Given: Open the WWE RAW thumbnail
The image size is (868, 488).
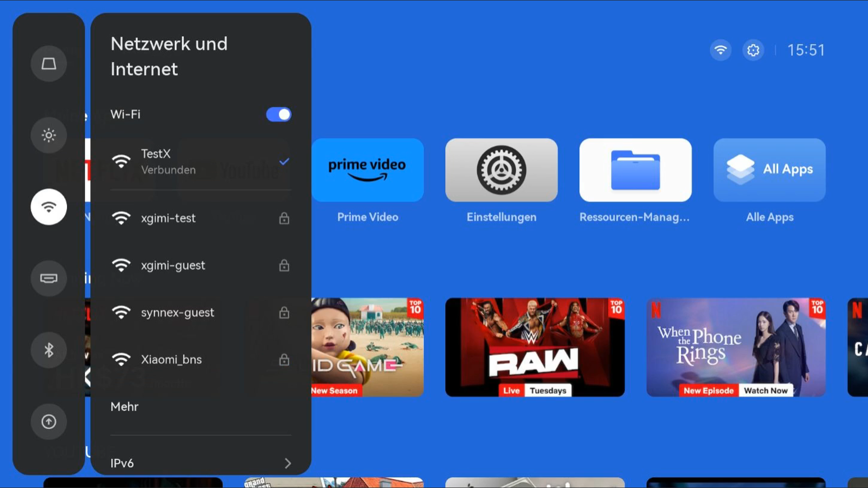Looking at the screenshot, I should pyautogui.click(x=535, y=347).
